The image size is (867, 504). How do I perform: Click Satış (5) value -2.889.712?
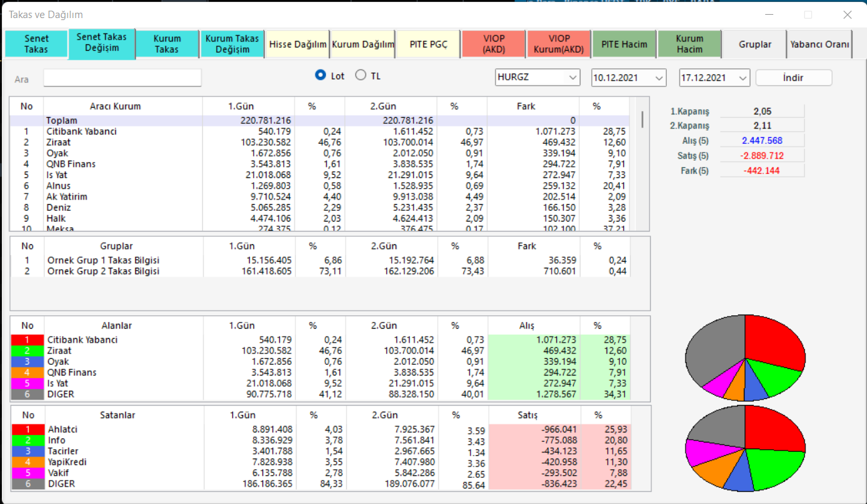click(763, 155)
